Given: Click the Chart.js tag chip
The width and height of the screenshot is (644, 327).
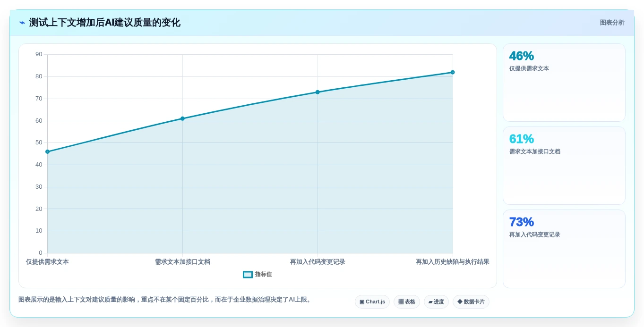Looking at the screenshot, I should [372, 302].
